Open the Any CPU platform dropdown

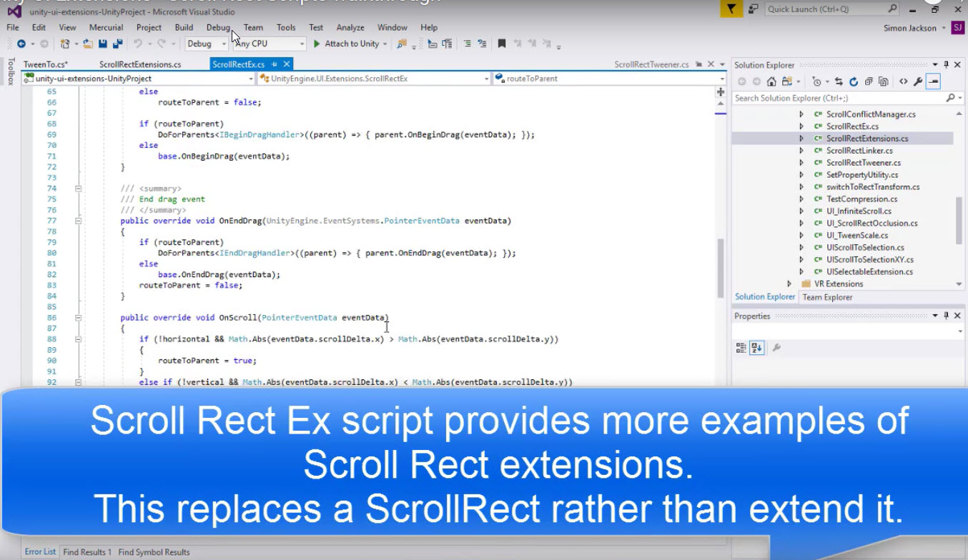coord(270,44)
